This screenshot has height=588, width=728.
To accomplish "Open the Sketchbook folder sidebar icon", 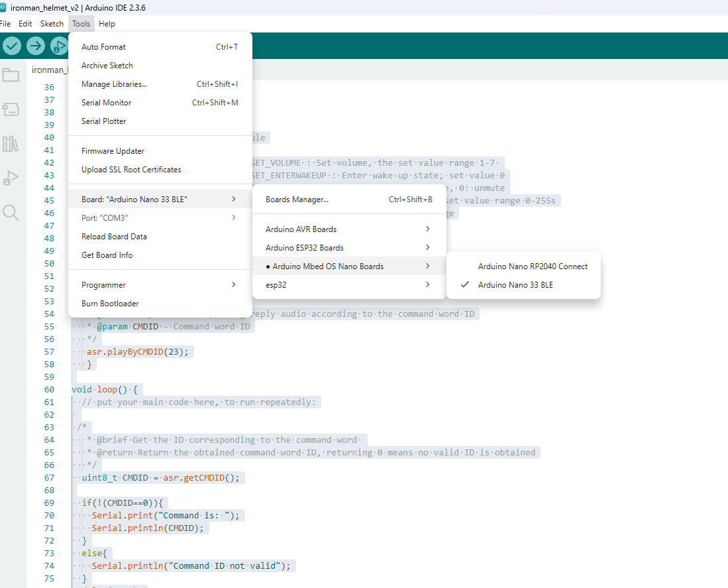I will (11, 75).
